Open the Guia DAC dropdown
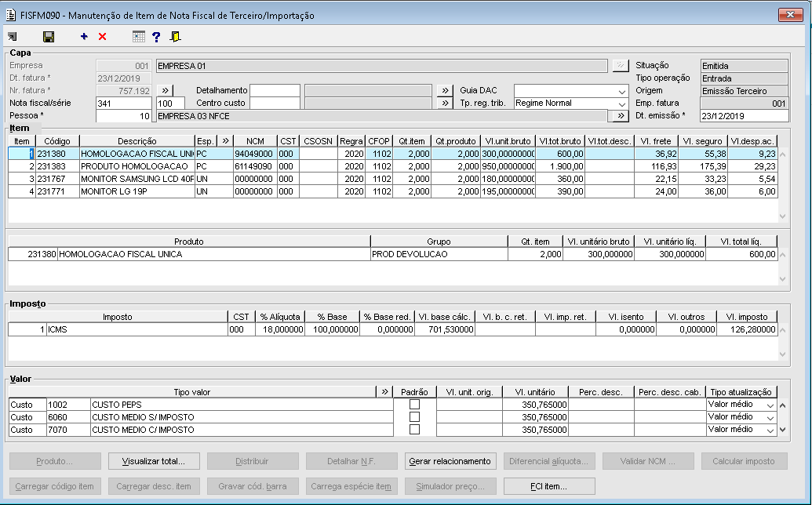812x505 pixels. tap(621, 91)
